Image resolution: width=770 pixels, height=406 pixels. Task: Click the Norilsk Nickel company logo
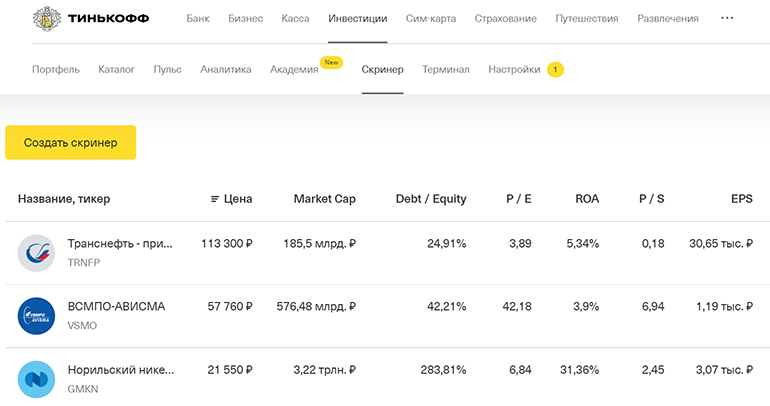click(36, 379)
